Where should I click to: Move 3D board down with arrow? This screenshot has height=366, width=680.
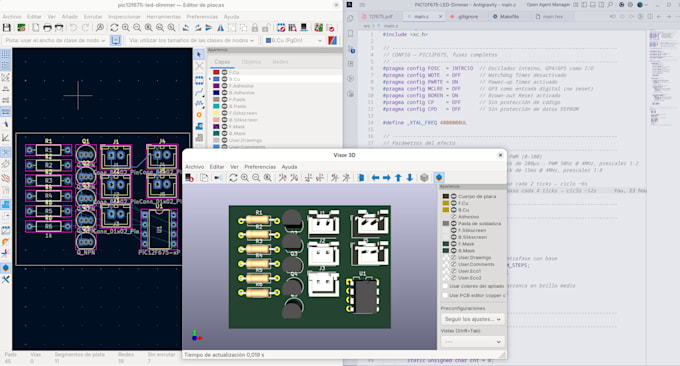[409, 177]
